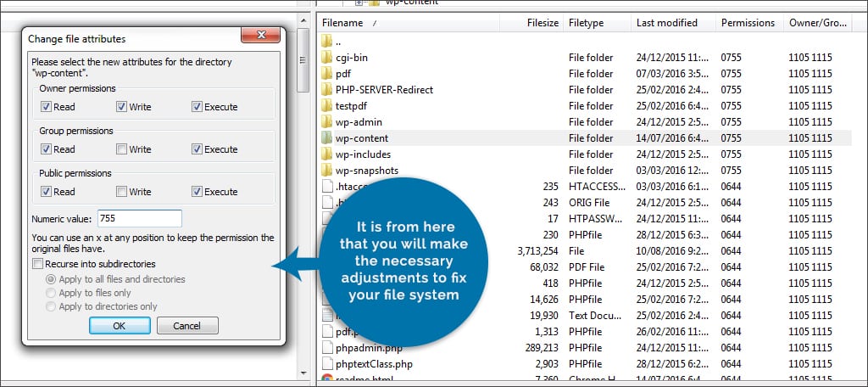Click the parent directory '..' folder icon
The height and width of the screenshot is (387, 868).
(326, 41)
